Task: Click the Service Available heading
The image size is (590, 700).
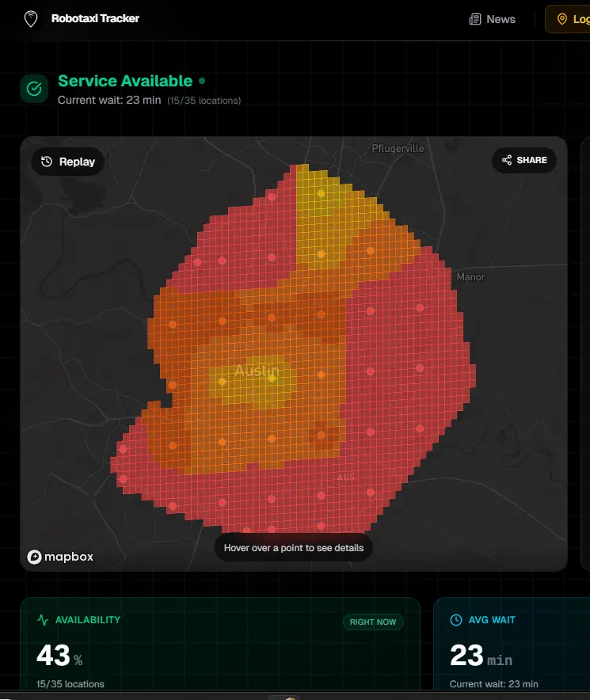Action: point(125,81)
